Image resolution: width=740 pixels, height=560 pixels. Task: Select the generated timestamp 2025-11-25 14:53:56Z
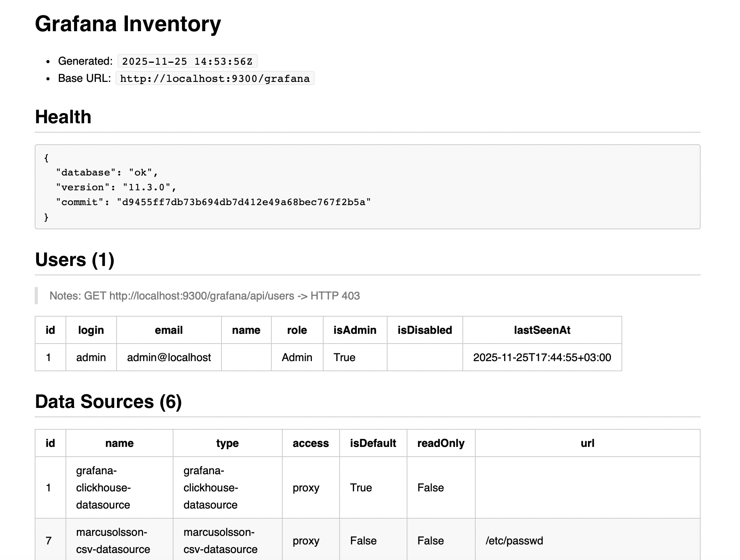tap(187, 61)
